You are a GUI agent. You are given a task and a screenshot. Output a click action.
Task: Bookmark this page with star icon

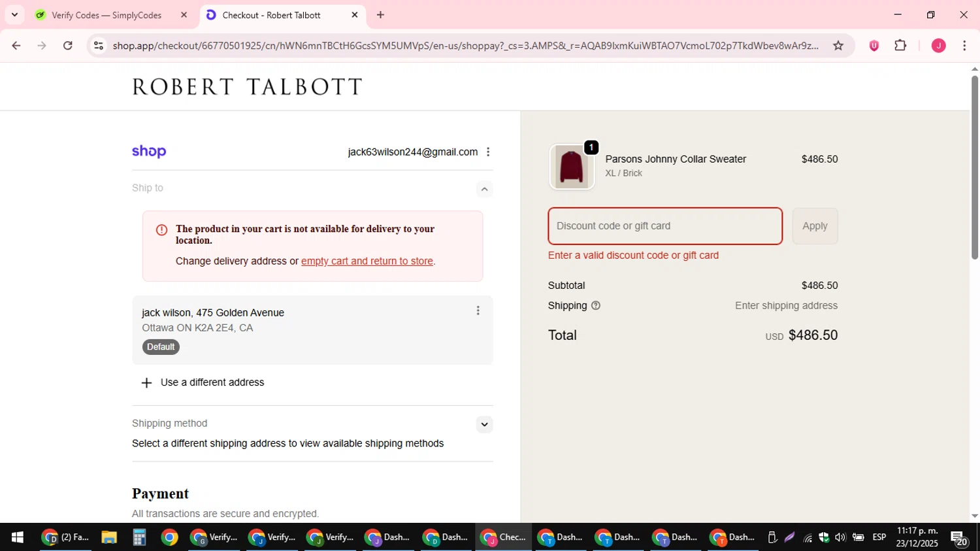(x=838, y=46)
